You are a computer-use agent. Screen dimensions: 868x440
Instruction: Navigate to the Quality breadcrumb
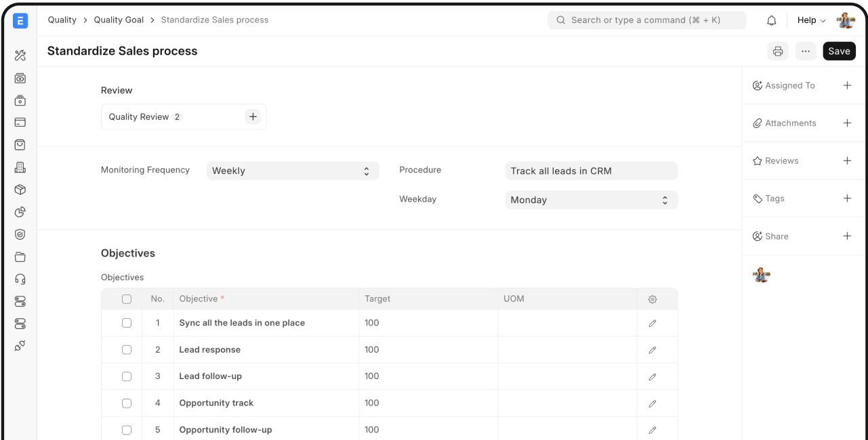pyautogui.click(x=62, y=20)
